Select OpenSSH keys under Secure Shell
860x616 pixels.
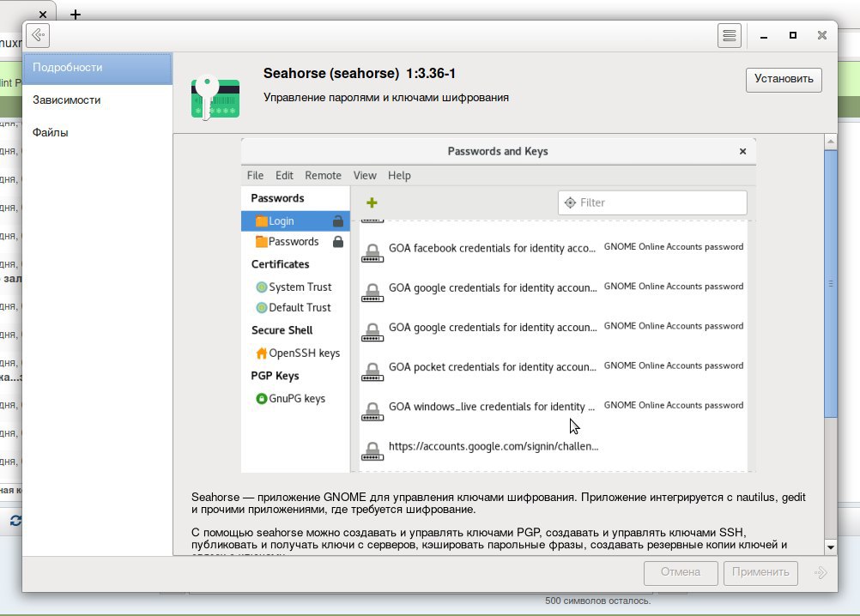295,353
